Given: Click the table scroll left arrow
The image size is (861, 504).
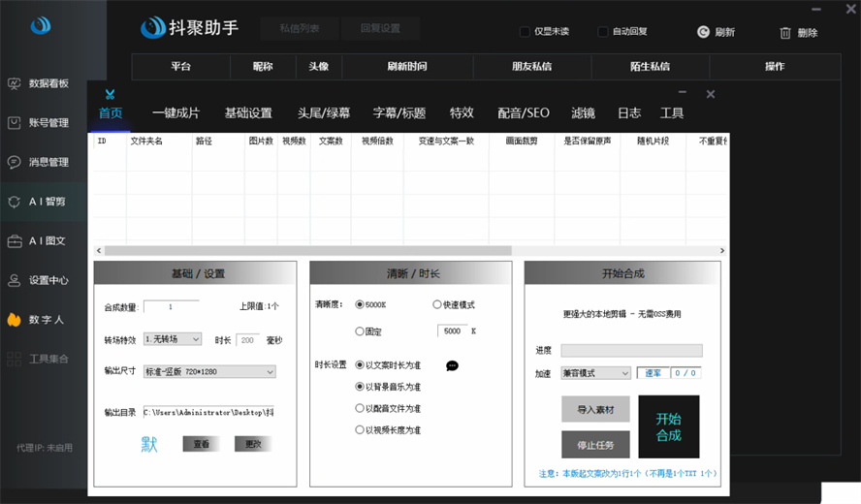Looking at the screenshot, I should point(99,250).
